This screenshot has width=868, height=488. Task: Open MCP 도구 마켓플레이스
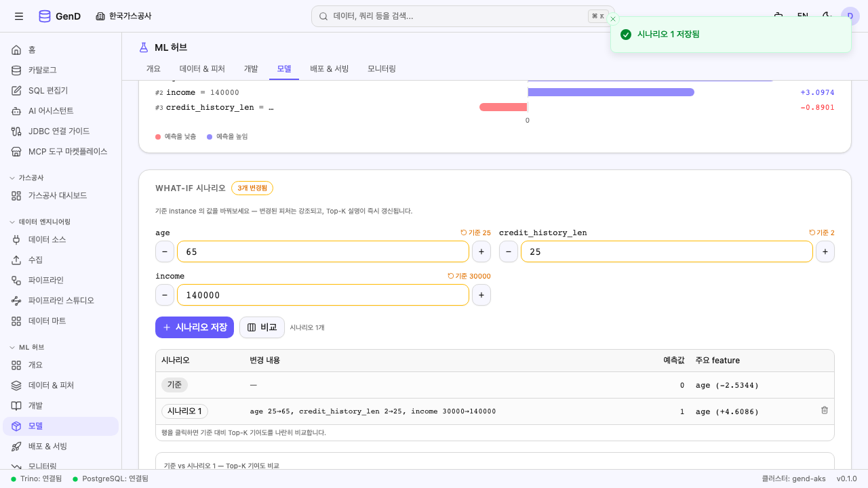[61, 152]
